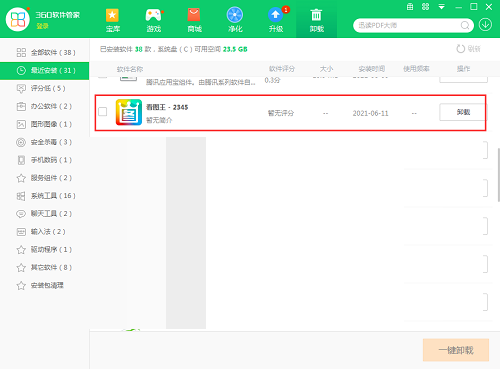Image resolution: width=500 pixels, height=369 pixels.
Task: Click the 刷新 refresh link
Action: (x=468, y=49)
